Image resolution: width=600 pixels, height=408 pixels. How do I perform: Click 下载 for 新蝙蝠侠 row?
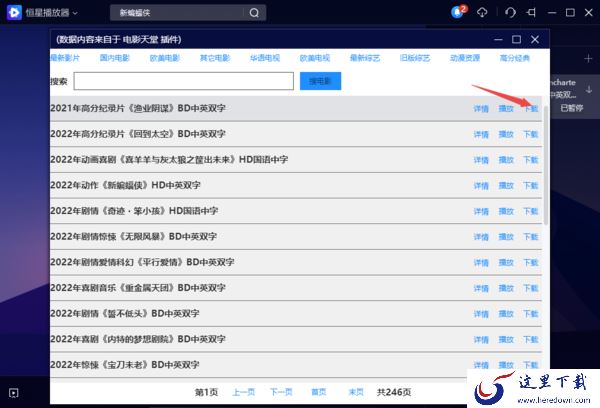(531, 186)
